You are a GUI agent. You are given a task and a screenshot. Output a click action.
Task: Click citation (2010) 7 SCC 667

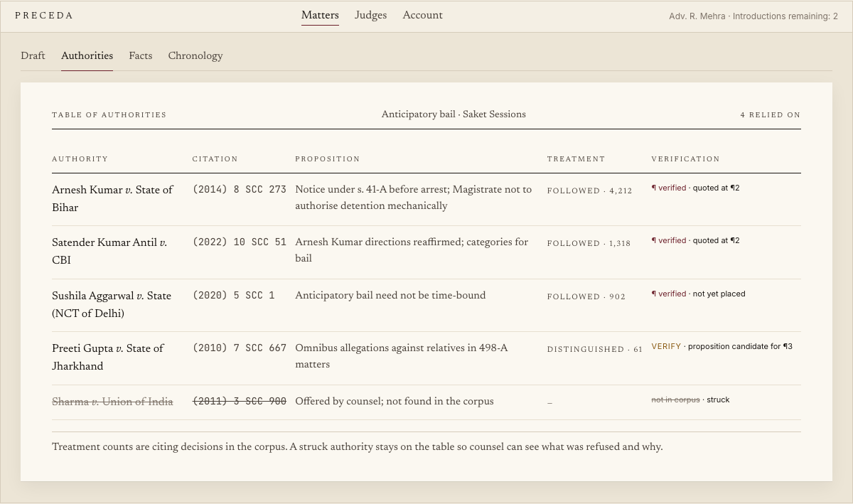(240, 348)
